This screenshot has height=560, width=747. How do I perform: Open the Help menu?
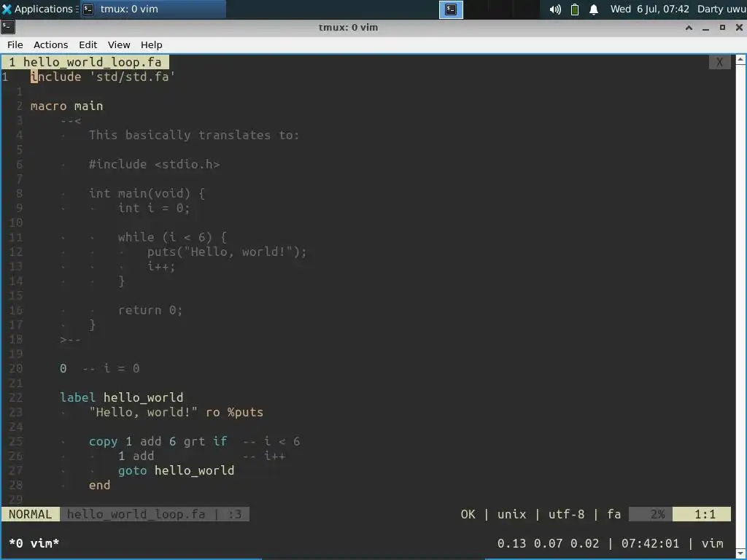[x=152, y=44]
